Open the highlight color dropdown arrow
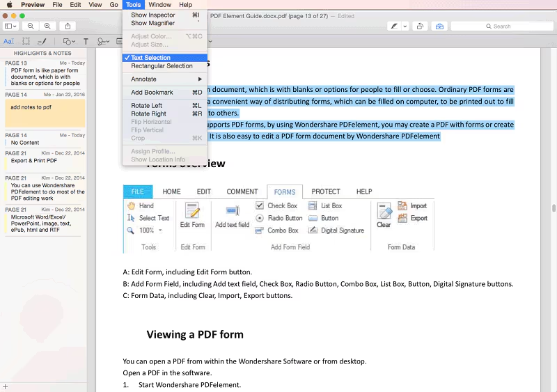Viewport: 557px width, 392px height. coord(405,26)
